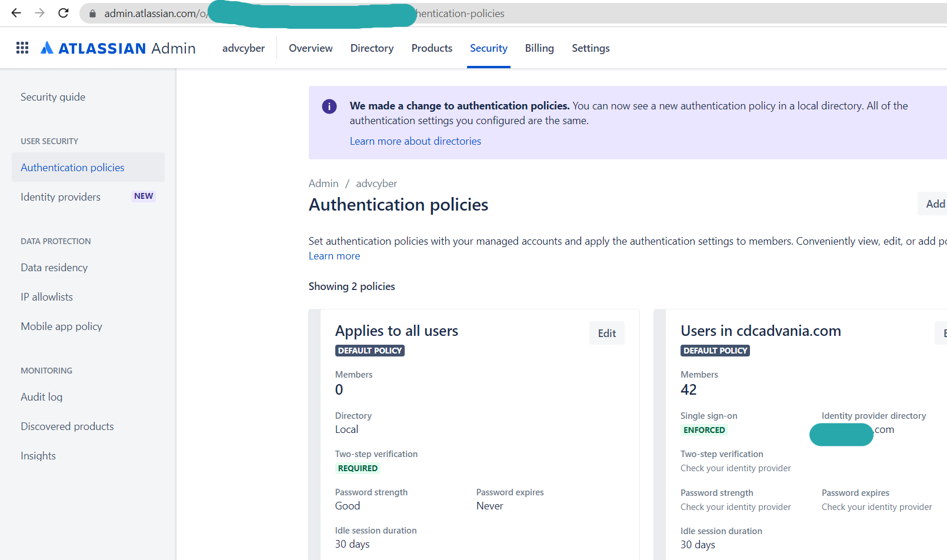This screenshot has width=947, height=560.
Task: Open Insights in sidebar
Action: coord(38,456)
